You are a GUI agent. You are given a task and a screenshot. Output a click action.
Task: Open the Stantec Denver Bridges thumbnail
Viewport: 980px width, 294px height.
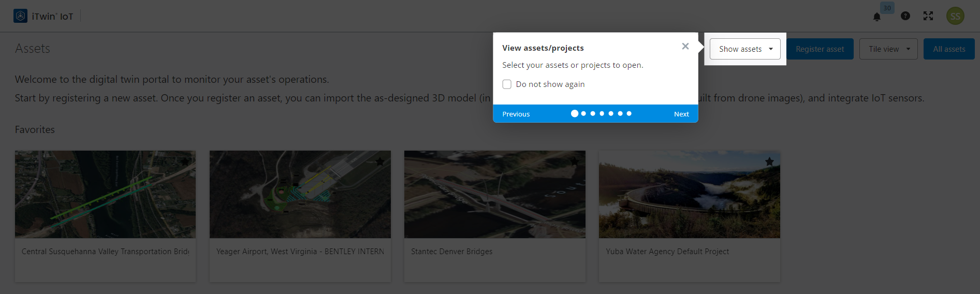494,194
